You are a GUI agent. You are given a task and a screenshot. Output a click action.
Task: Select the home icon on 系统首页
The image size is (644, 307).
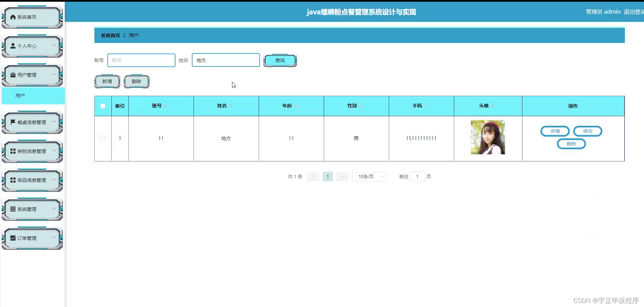13,16
